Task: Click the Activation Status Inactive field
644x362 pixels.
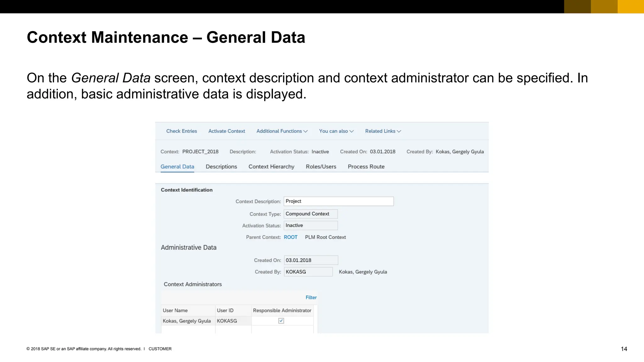Action: 311,225
